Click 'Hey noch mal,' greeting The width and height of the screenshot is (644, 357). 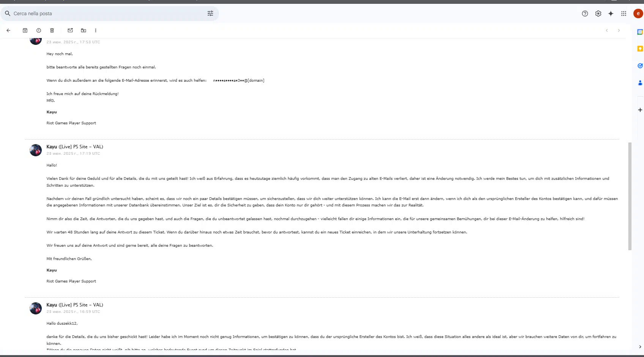pyautogui.click(x=60, y=54)
